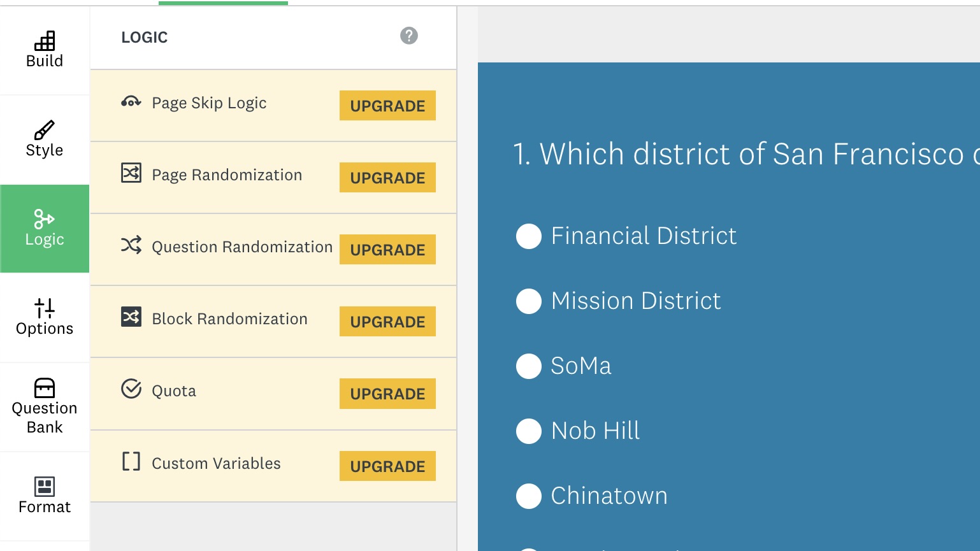This screenshot has width=980, height=551.
Task: Click the Quota checkmark icon
Action: pos(131,389)
